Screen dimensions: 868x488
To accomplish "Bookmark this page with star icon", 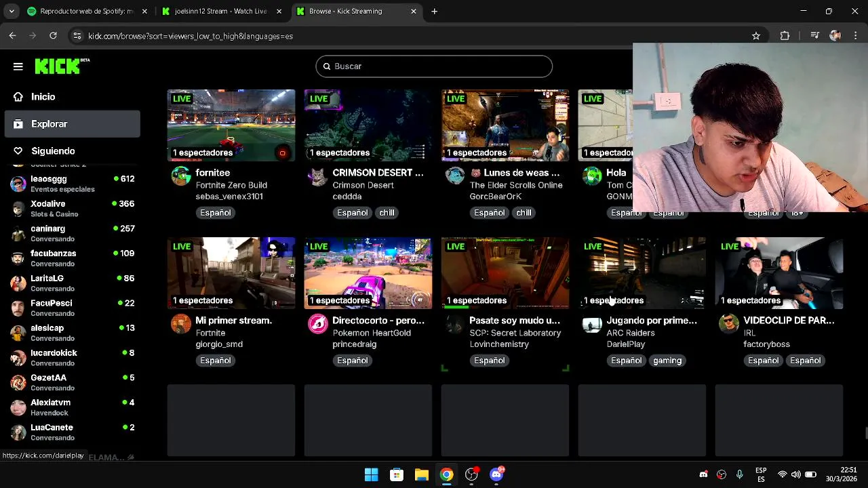I will (x=756, y=36).
